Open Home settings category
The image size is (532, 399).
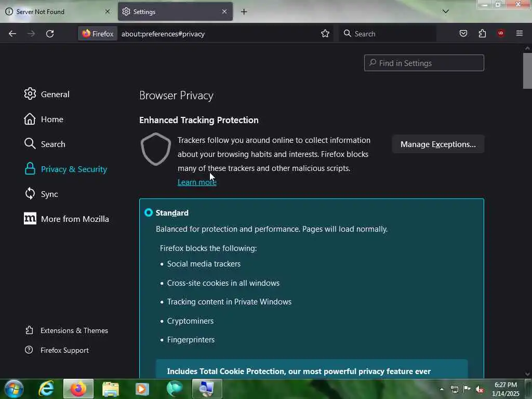pyautogui.click(x=44, y=119)
